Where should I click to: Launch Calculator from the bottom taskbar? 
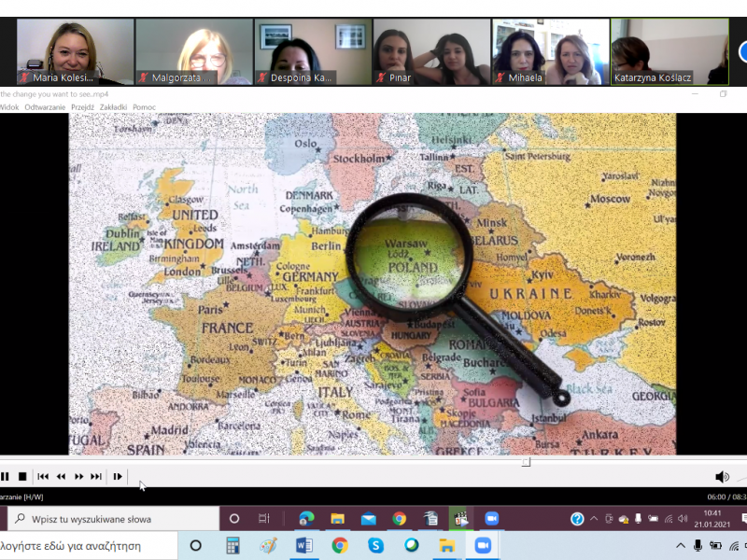coord(233,545)
